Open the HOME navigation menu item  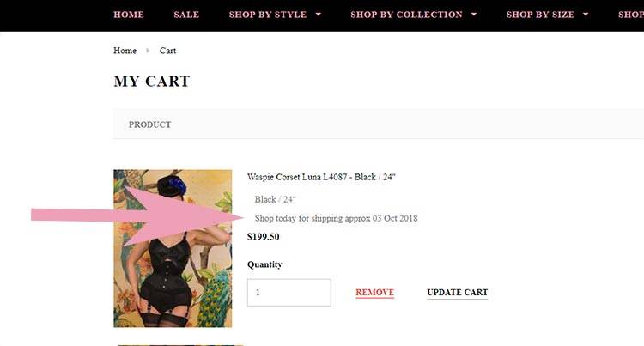129,15
